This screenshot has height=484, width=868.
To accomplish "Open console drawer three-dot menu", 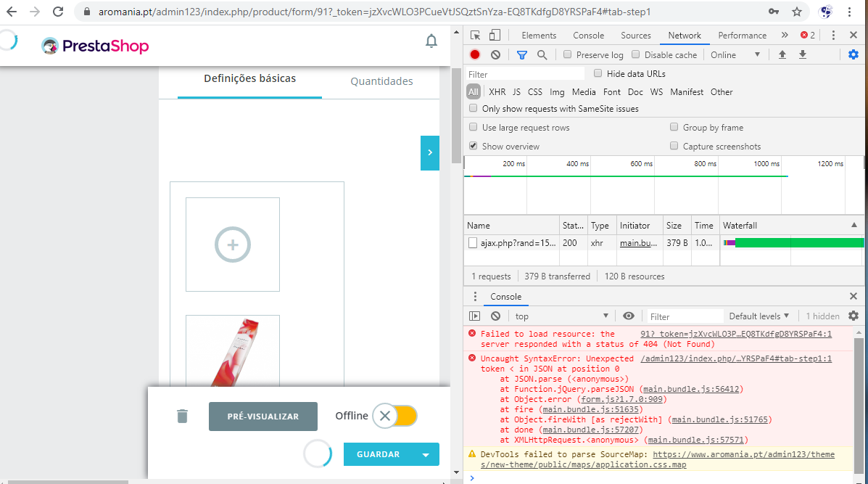I will coord(474,296).
